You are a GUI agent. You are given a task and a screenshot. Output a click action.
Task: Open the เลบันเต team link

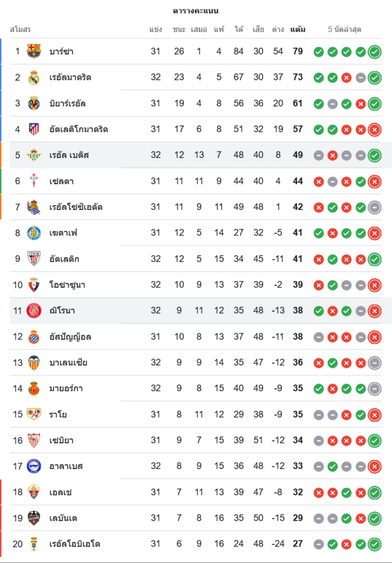pyautogui.click(x=63, y=518)
